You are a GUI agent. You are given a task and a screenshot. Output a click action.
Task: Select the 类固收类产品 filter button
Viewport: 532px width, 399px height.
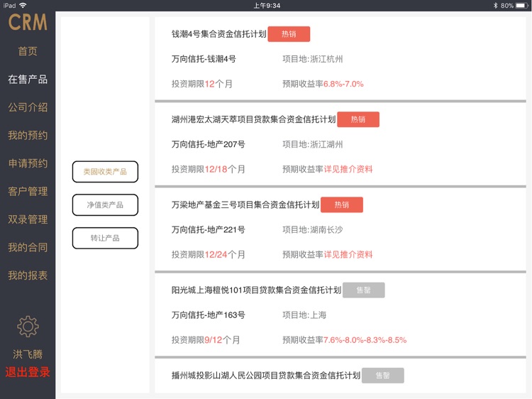coord(105,172)
